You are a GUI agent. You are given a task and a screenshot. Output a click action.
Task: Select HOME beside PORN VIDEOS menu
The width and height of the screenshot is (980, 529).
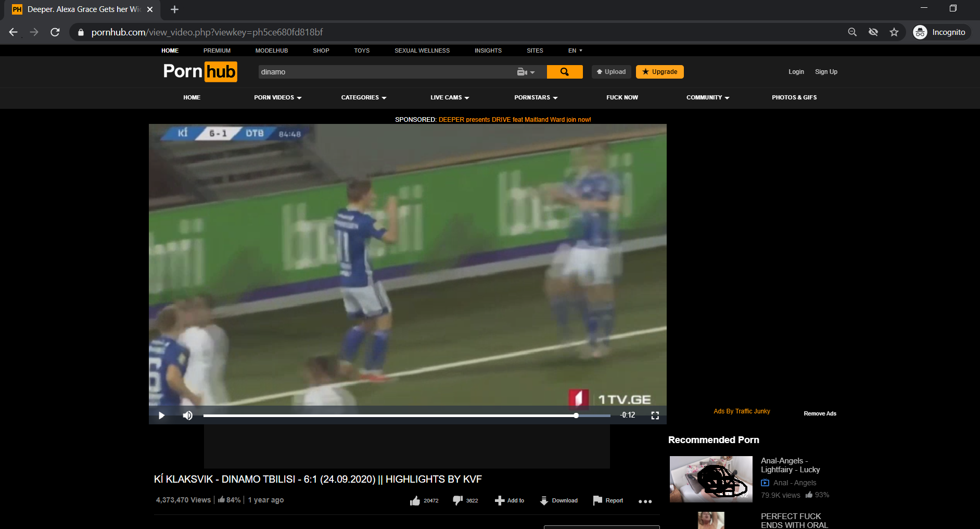coord(192,97)
